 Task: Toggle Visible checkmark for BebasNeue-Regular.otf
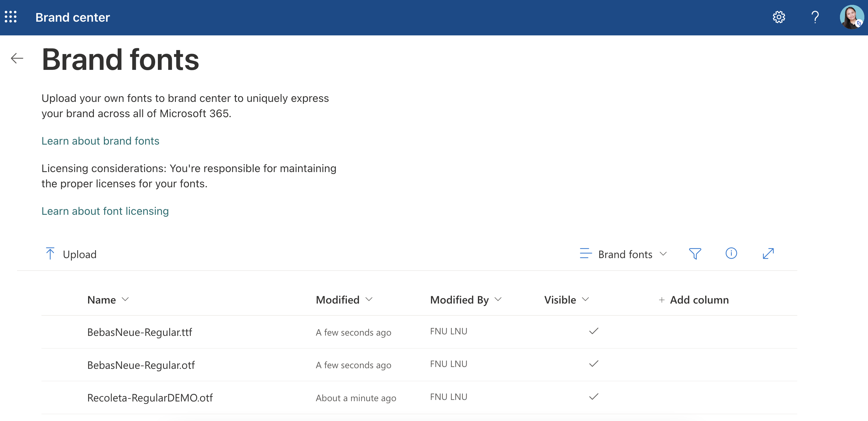[593, 364]
